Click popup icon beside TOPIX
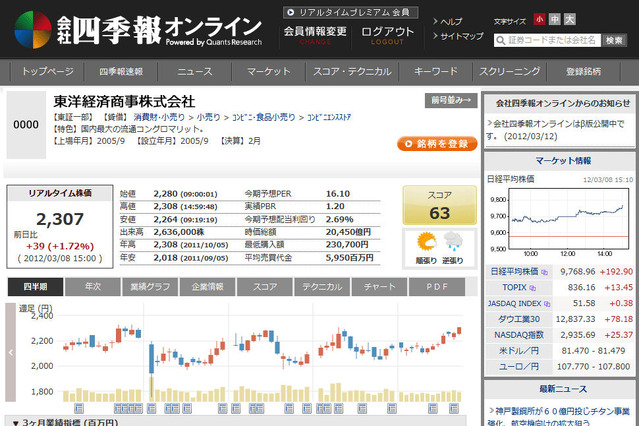Image resolution: width=639 pixels, height=426 pixels. 532,288
